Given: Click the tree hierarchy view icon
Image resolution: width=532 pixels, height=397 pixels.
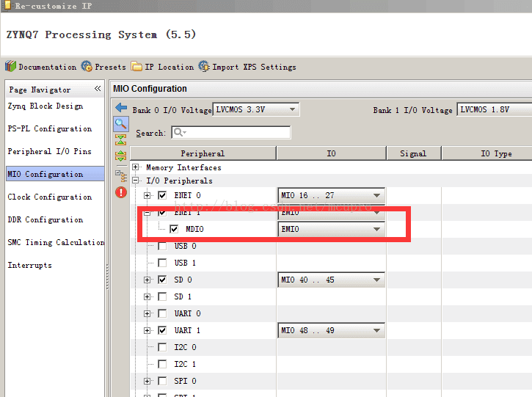Looking at the screenshot, I should pyautogui.click(x=121, y=176).
